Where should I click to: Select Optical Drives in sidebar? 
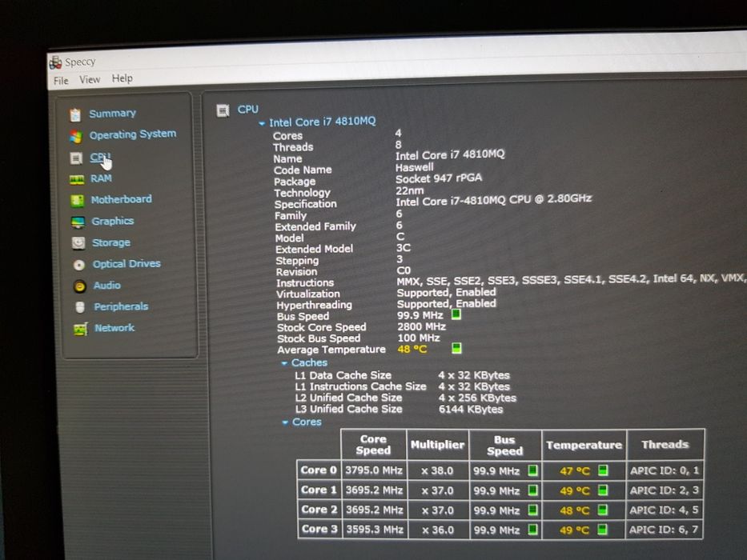[127, 264]
